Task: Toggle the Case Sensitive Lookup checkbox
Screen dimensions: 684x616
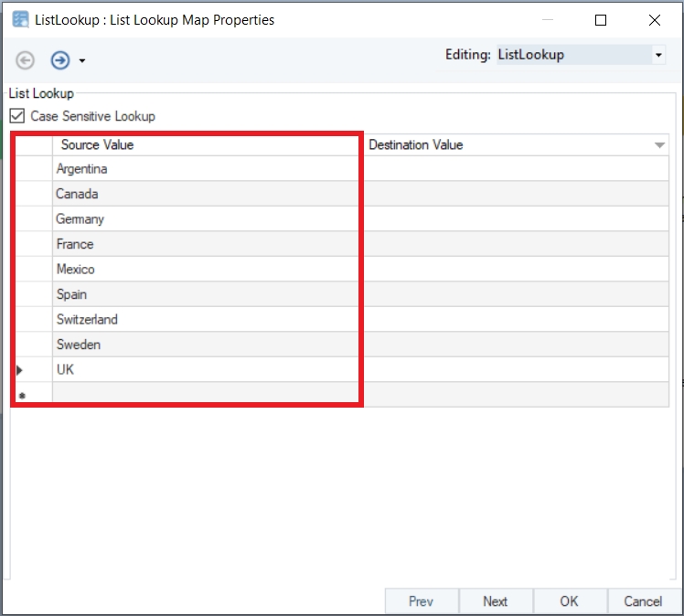Action: 16,116
